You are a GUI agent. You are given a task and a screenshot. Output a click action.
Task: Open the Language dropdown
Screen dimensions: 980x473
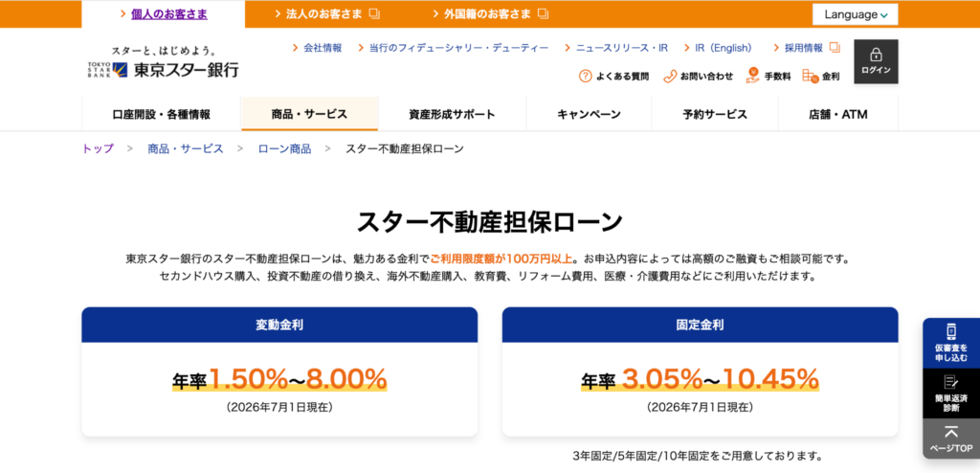855,14
